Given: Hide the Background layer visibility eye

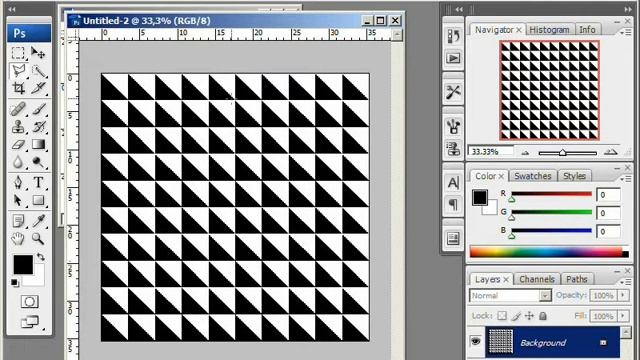Looking at the screenshot, I should [x=475, y=341].
